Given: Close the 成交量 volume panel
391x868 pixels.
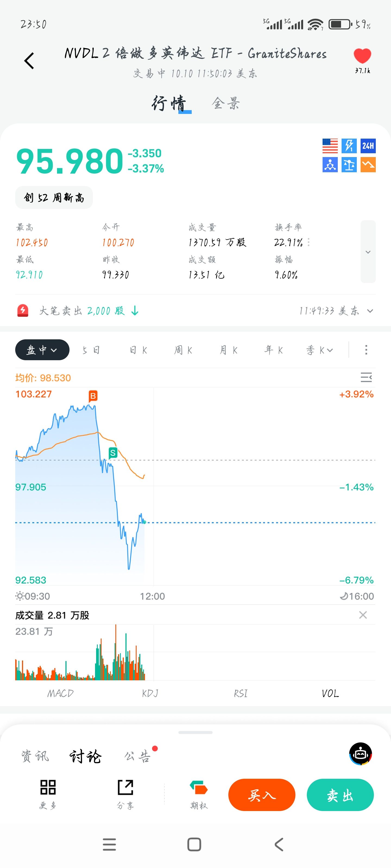Looking at the screenshot, I should (363, 615).
